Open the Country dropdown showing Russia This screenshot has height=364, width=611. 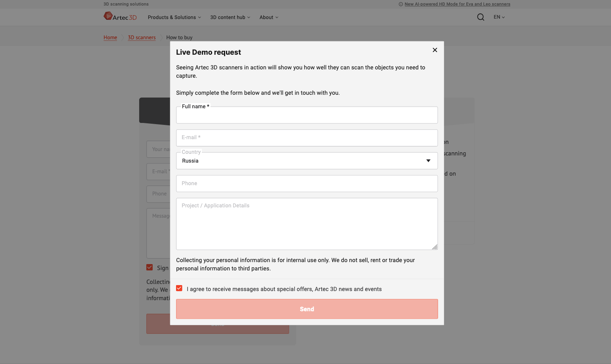tap(306, 161)
